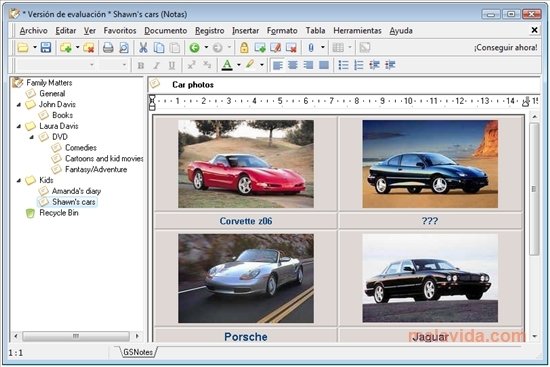The image size is (550, 367).
Task: Open the Herramientas menu
Action: click(x=357, y=31)
